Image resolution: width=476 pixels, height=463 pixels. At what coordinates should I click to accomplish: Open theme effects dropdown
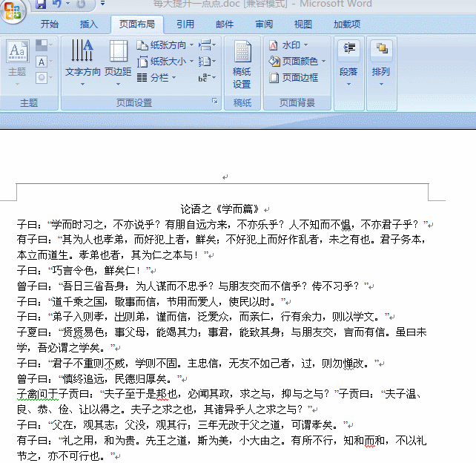point(44,78)
